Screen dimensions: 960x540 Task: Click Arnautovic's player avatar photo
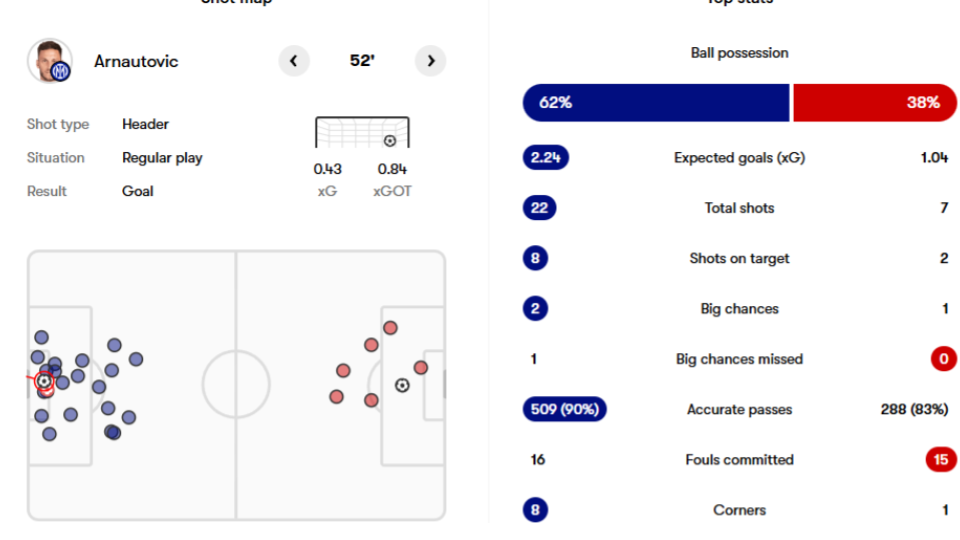(49, 61)
